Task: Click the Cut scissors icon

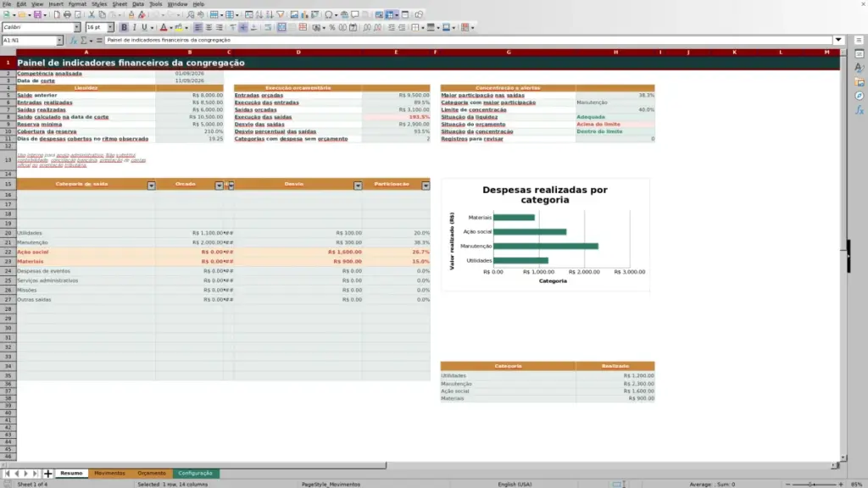Action: pos(92,15)
